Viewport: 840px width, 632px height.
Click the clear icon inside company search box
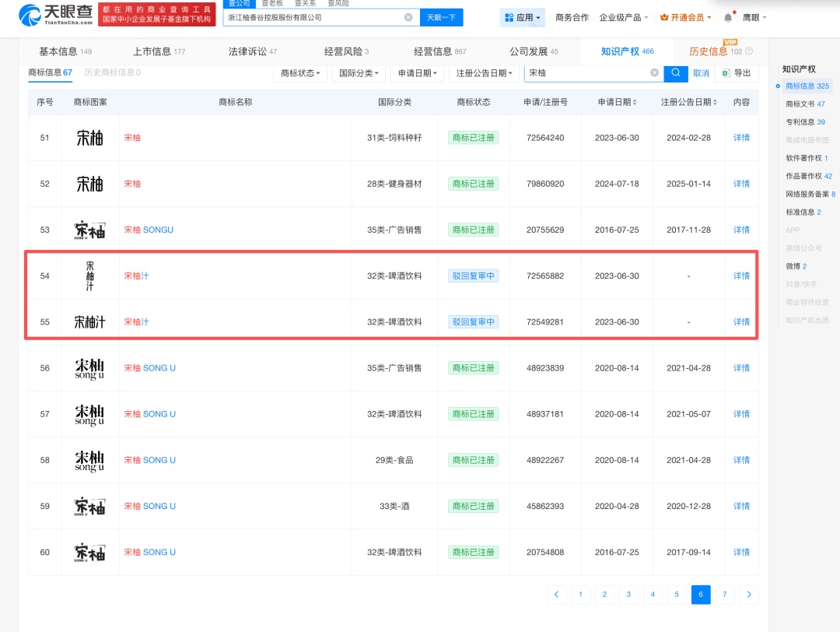tap(408, 17)
